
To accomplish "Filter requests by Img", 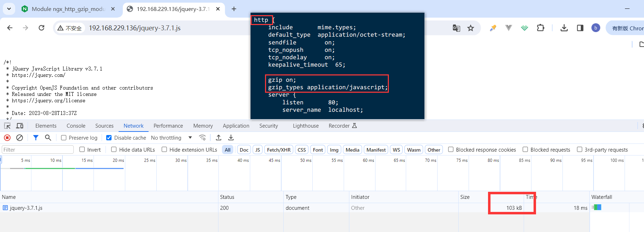I will (x=334, y=150).
